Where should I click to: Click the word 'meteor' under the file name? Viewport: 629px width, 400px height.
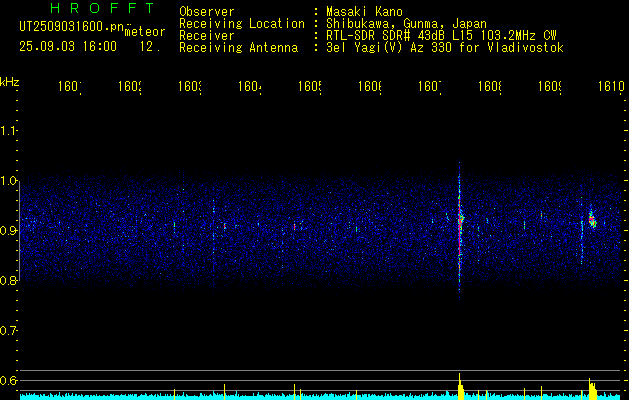(x=145, y=32)
